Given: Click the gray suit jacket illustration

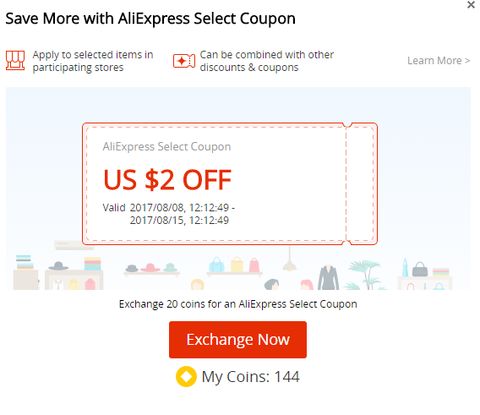Looking at the screenshot, I should [x=328, y=277].
